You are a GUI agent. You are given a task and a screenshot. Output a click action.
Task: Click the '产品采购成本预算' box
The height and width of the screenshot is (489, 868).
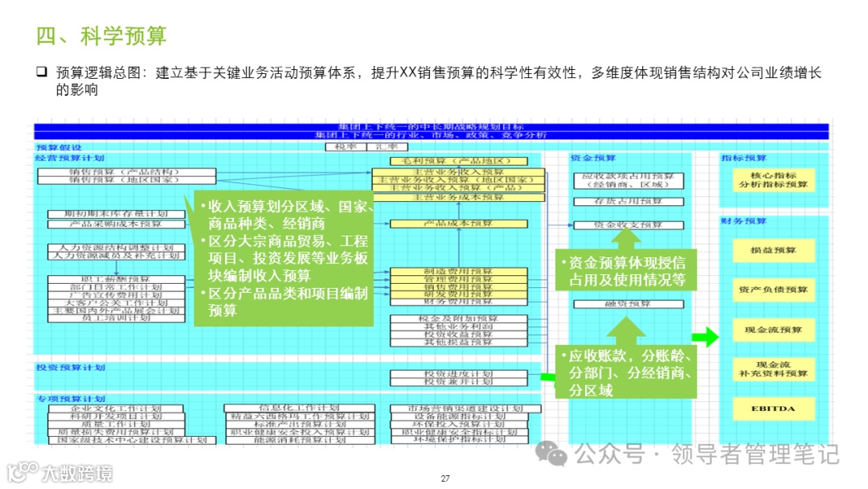(117, 224)
